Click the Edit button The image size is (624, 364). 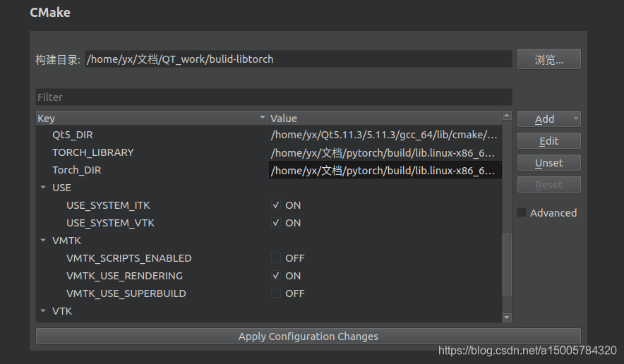(x=548, y=141)
